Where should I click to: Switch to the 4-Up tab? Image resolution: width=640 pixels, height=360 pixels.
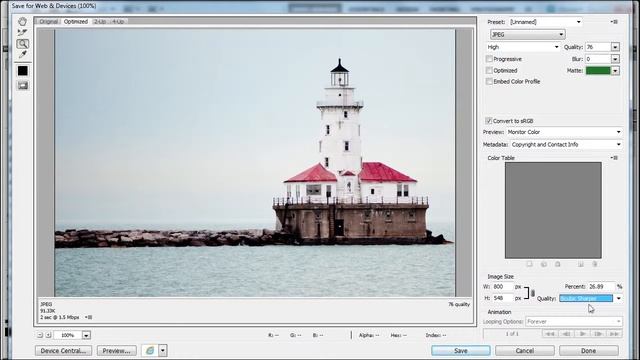click(x=118, y=21)
